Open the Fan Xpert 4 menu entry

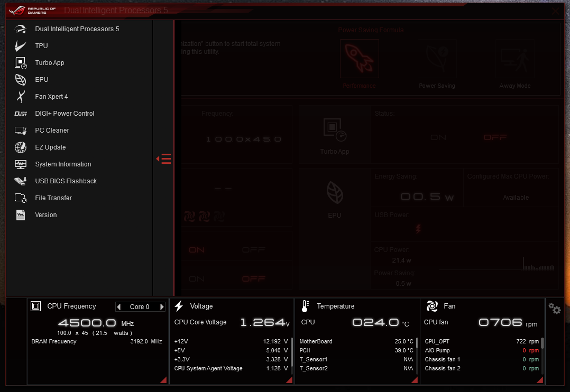tap(52, 97)
